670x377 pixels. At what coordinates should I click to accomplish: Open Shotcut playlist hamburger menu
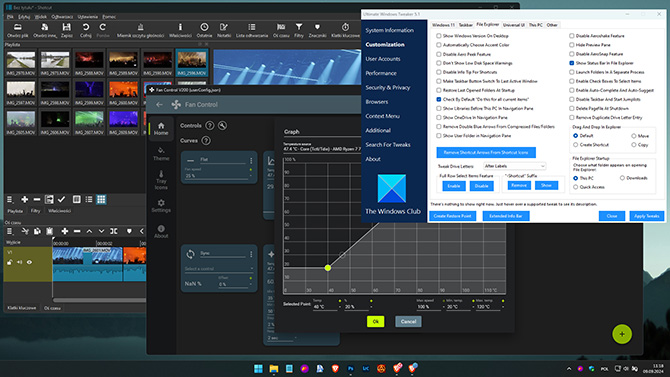[x=10, y=199]
